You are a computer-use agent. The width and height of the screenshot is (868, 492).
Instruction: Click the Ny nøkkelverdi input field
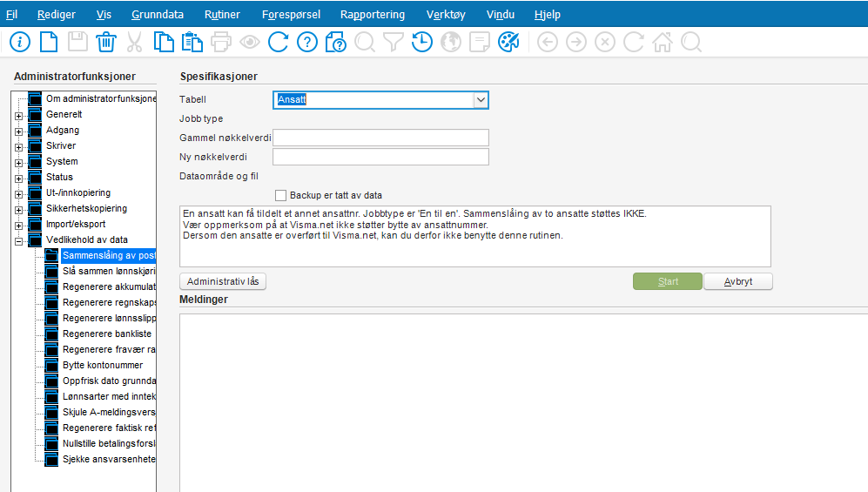click(x=380, y=157)
